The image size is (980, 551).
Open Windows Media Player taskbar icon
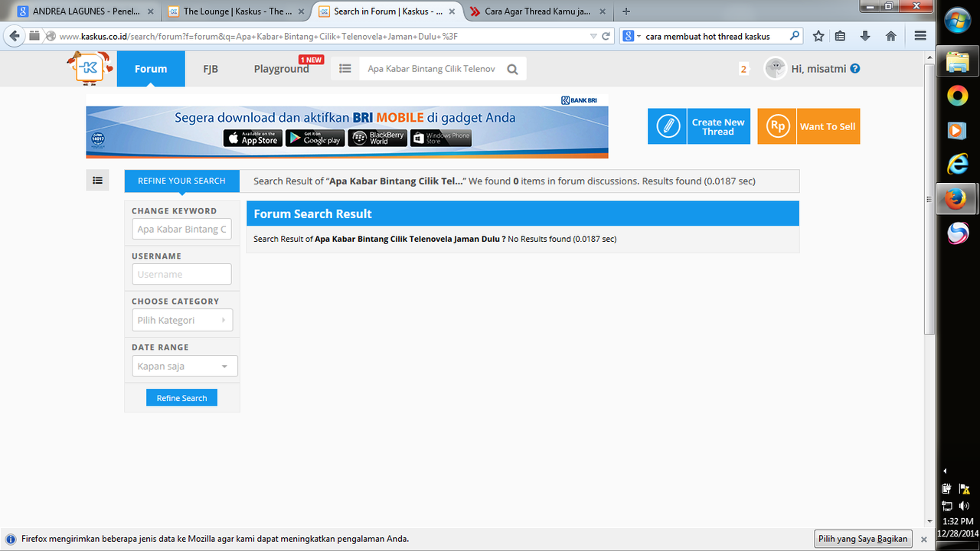pos(957,130)
